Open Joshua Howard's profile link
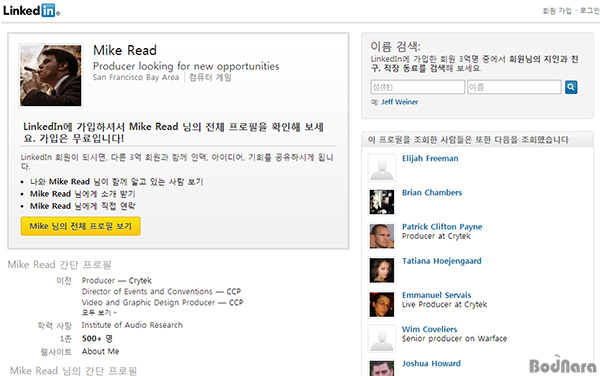 pyautogui.click(x=431, y=363)
